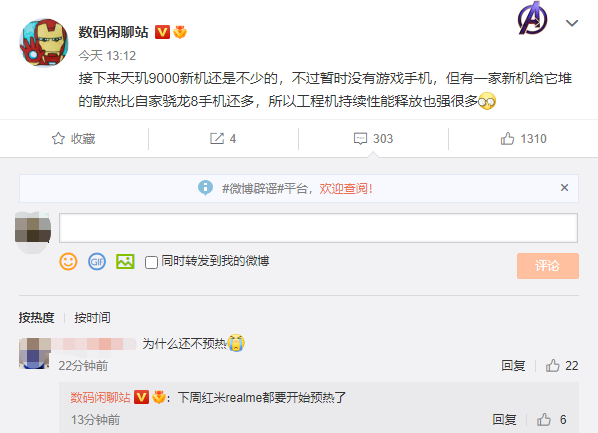The width and height of the screenshot is (598, 433).
Task: Click the Avengers logo badge icon
Action: point(532,18)
